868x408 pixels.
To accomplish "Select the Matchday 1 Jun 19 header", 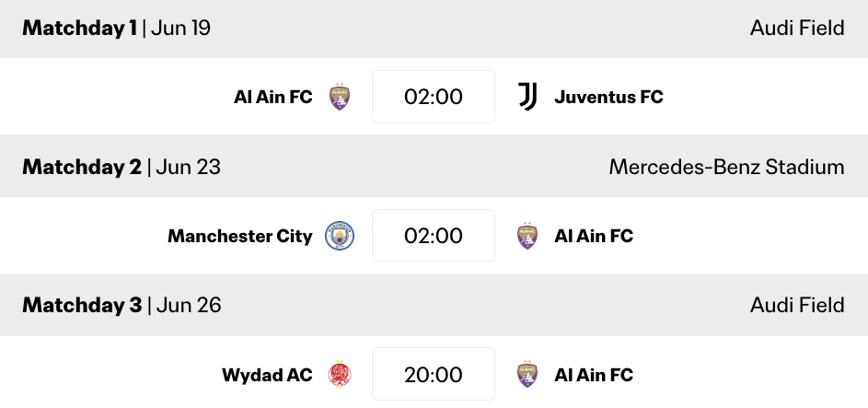I will point(117,29).
